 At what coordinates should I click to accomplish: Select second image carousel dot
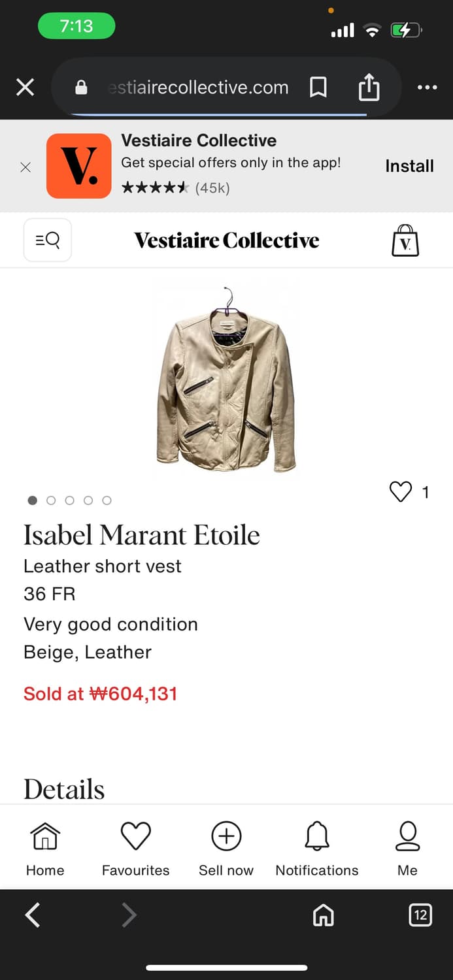51,500
